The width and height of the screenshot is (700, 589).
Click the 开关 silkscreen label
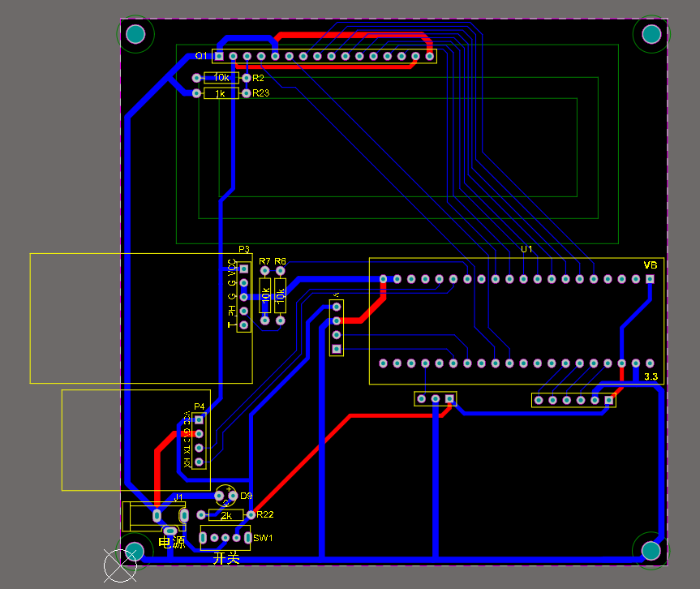point(225,560)
